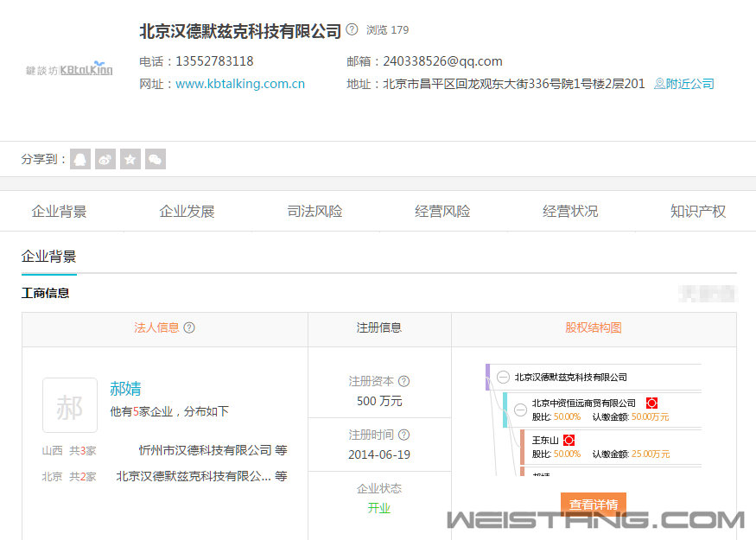756x540 pixels.
Task: Open 忻州市汉德科技有限公司 company link
Action: [206, 450]
